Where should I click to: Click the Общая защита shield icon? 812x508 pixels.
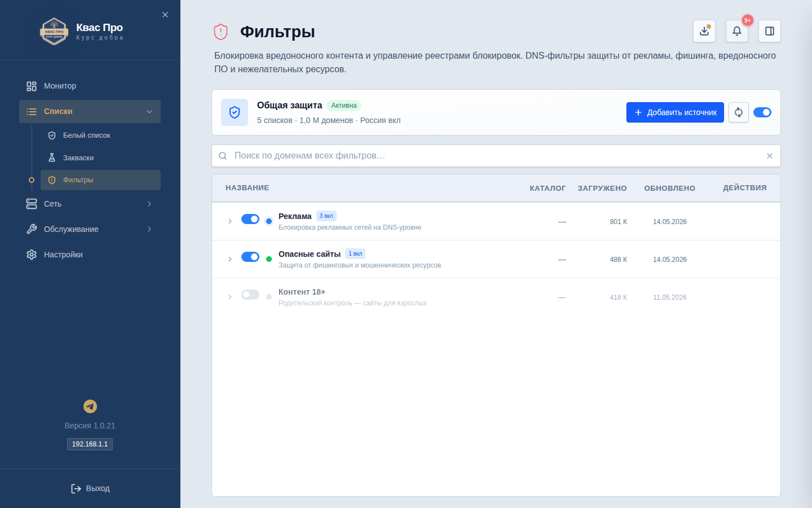235,112
